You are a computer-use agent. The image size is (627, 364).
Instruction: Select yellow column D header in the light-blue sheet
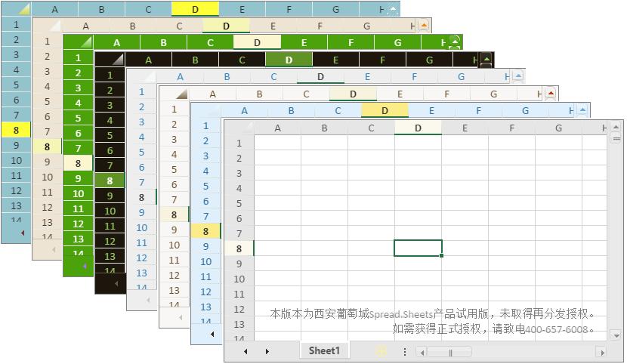385,111
